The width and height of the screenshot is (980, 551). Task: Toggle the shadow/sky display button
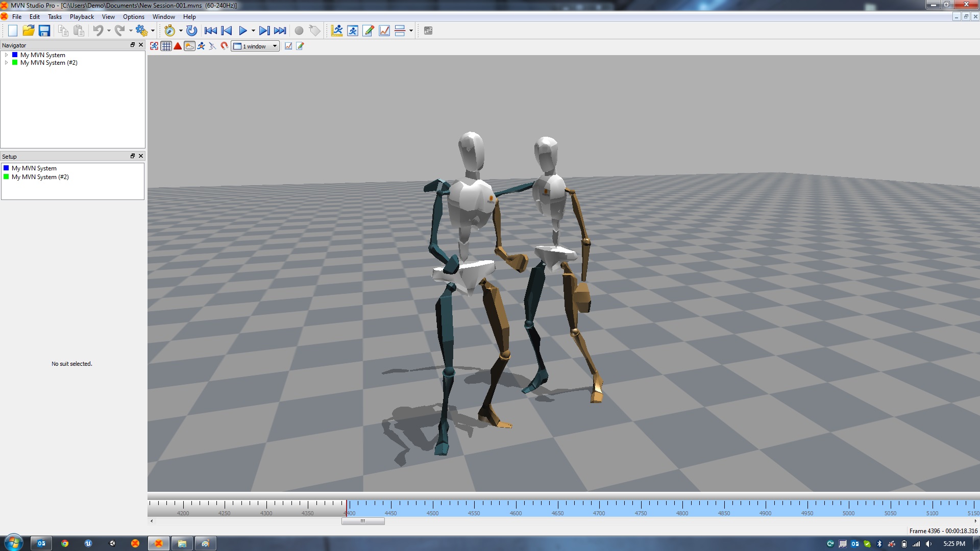pos(189,46)
